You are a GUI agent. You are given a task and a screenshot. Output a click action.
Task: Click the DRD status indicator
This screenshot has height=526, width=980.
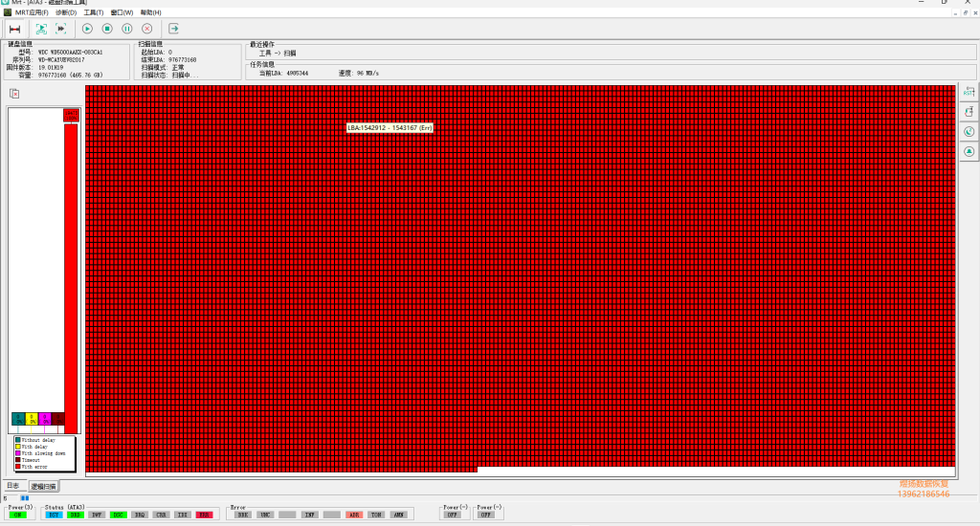[x=76, y=515]
